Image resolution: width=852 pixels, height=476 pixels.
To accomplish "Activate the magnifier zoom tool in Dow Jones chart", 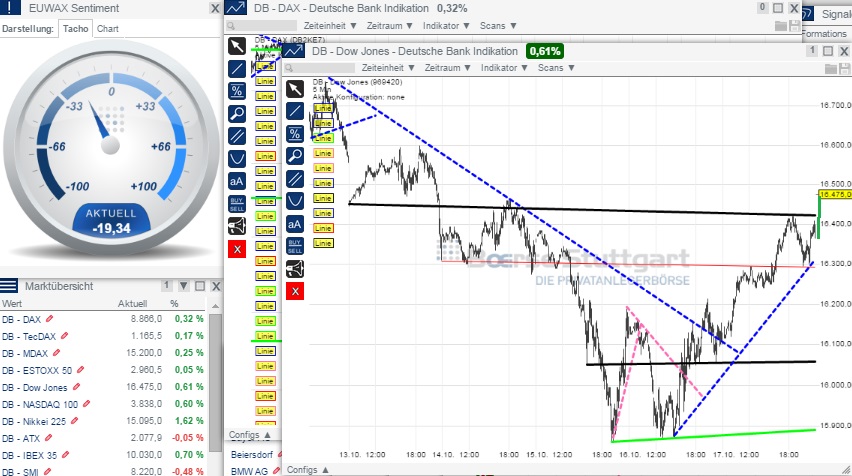I will pos(295,156).
